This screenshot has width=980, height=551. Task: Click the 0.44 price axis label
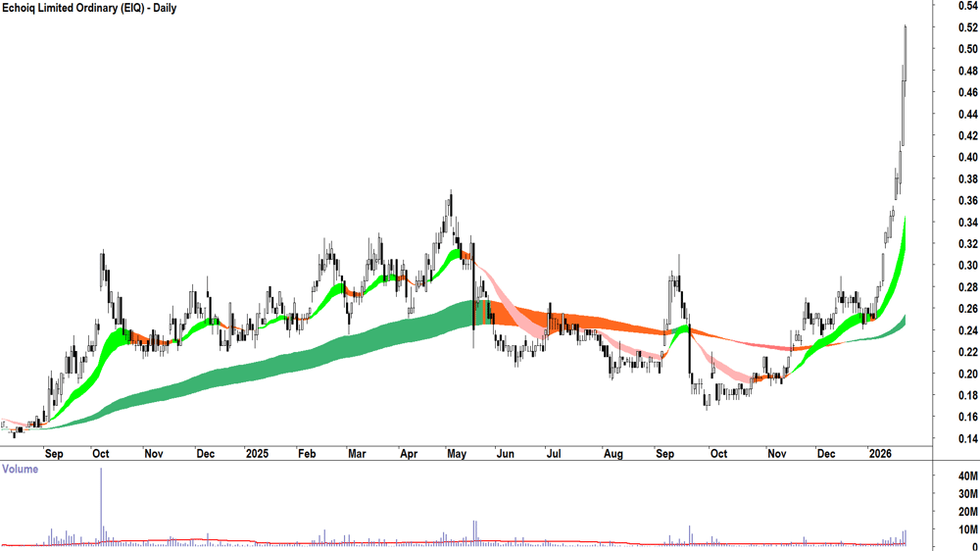tap(967, 114)
